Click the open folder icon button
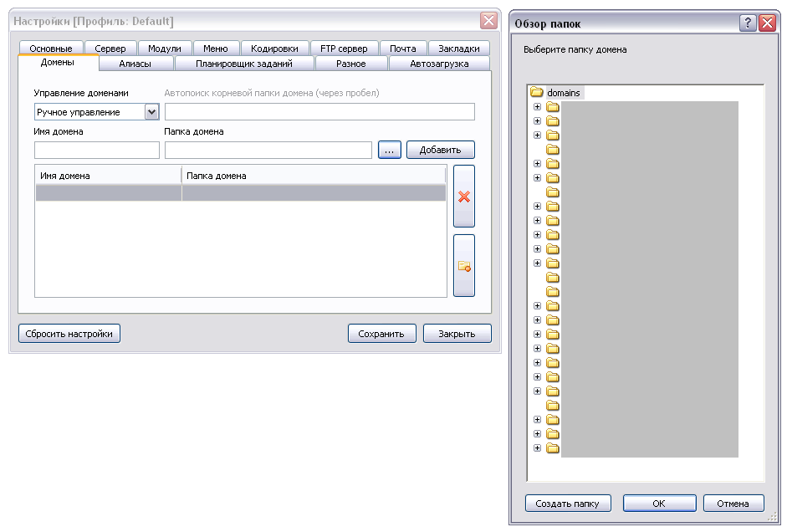The width and height of the screenshot is (787, 532). [x=463, y=266]
